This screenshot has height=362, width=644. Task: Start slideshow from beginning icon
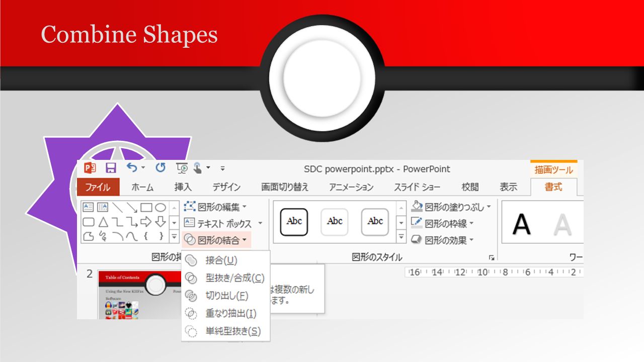tap(182, 168)
